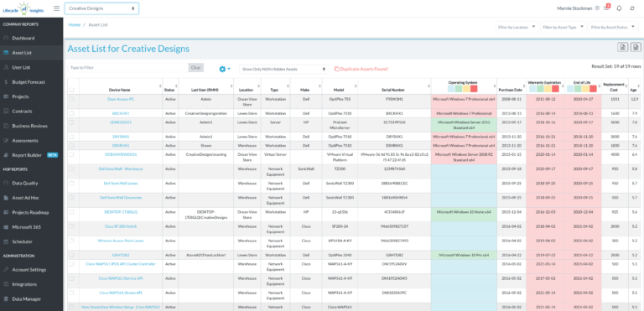Screen dimensions: 644x311
Task: Sort by Serial Number column arrows
Action: 428,86
